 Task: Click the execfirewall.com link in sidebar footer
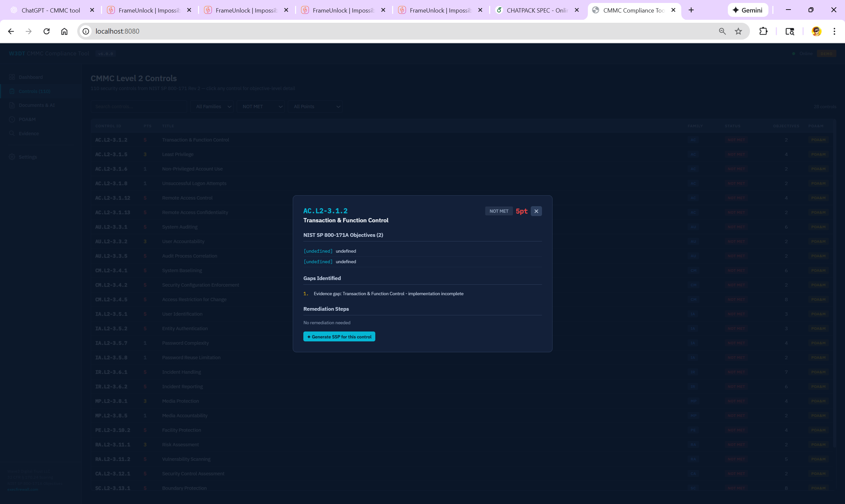[23, 489]
